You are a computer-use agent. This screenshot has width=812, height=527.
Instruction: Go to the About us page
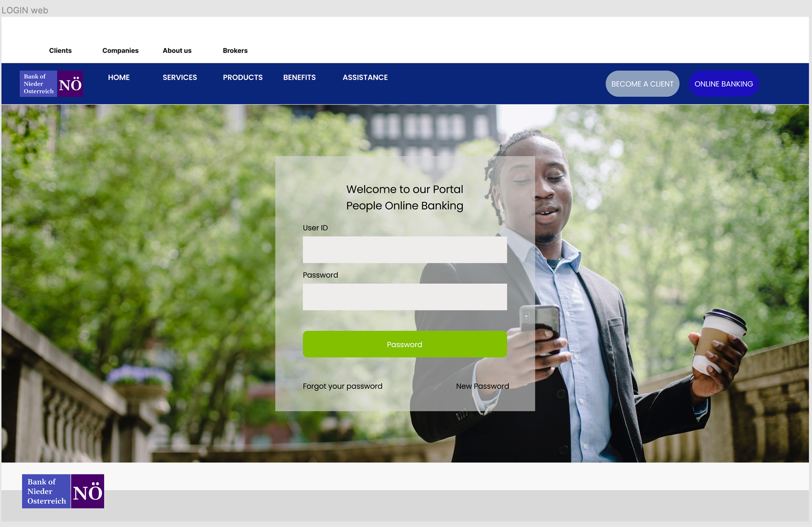tap(177, 50)
